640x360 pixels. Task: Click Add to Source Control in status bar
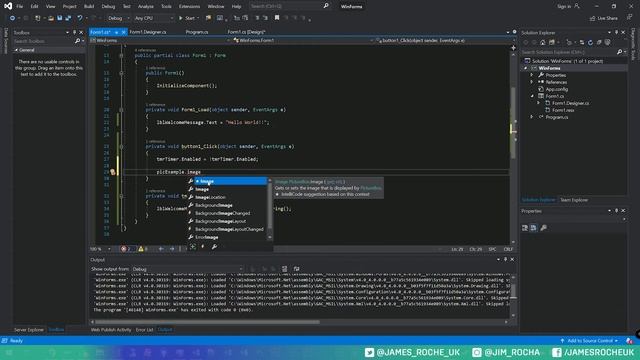tap(590, 341)
